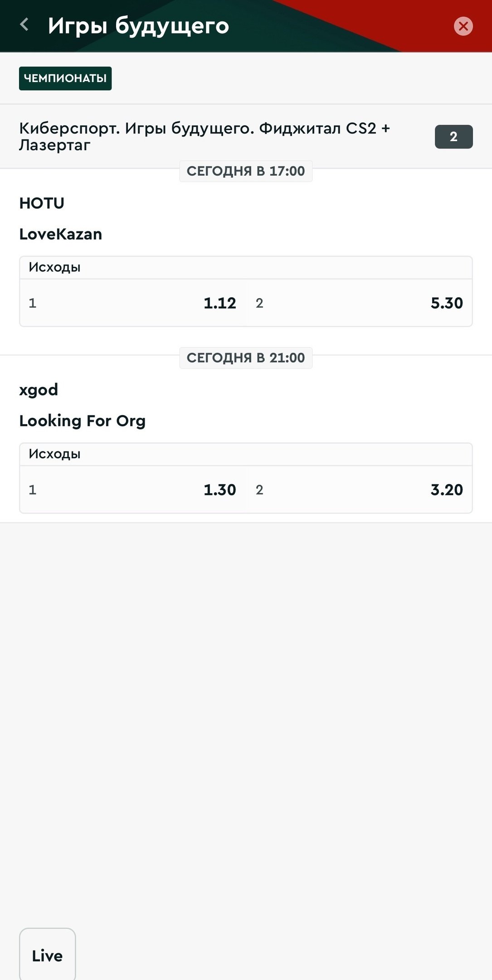Click the Игры будущего page title
The image size is (492, 980).
[x=138, y=25]
